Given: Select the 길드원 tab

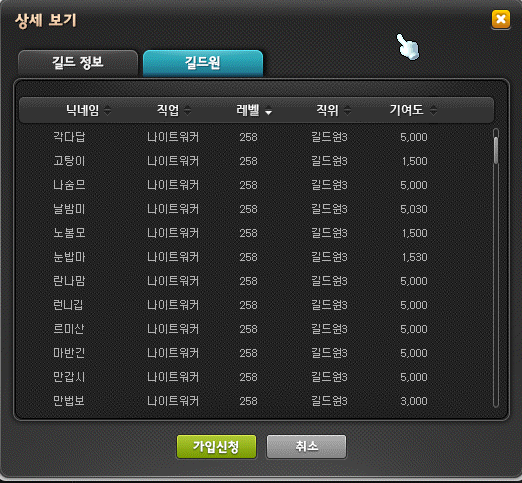Looking at the screenshot, I should (203, 63).
